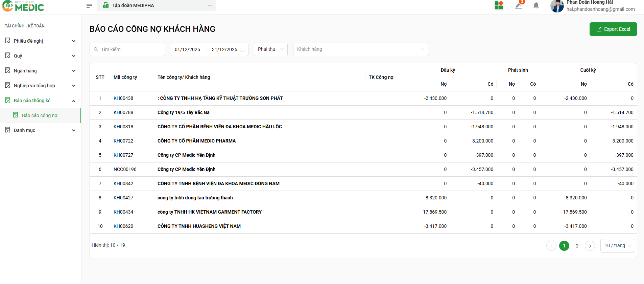Expand the Danh mục menu item

click(x=40, y=130)
